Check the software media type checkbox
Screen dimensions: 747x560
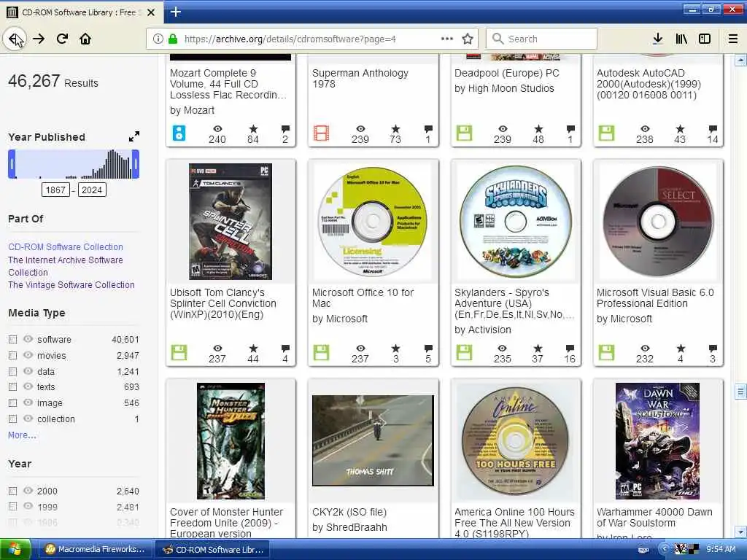tap(13, 340)
